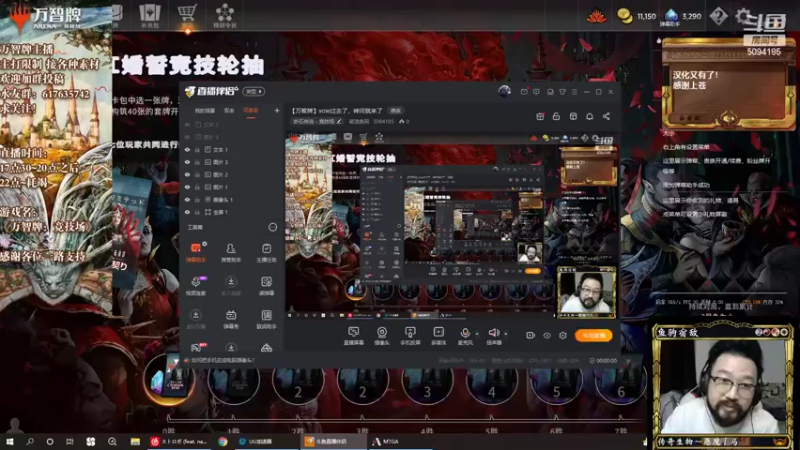Mute the 扬声器 speaker
Image resolution: width=800 pixels, height=450 pixels.
coord(494,336)
